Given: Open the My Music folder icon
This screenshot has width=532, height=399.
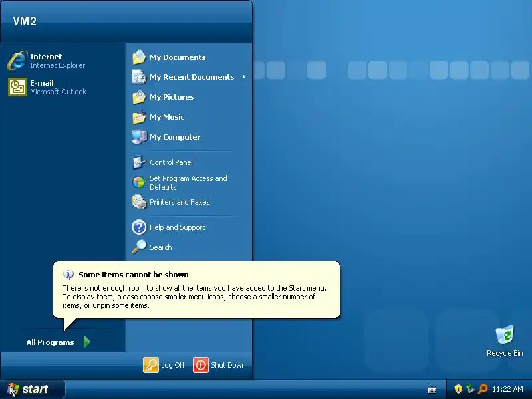Looking at the screenshot, I should pos(139,117).
